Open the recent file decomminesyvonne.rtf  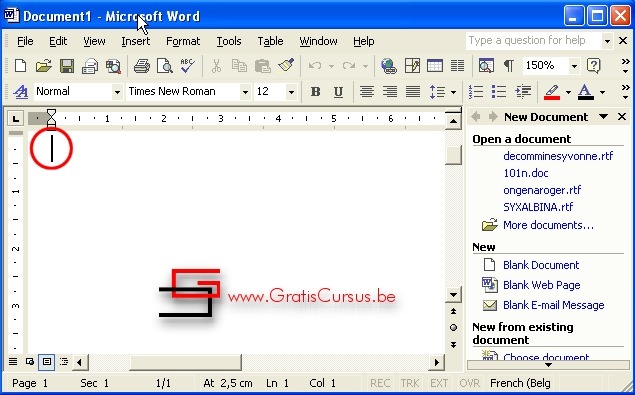pos(558,156)
